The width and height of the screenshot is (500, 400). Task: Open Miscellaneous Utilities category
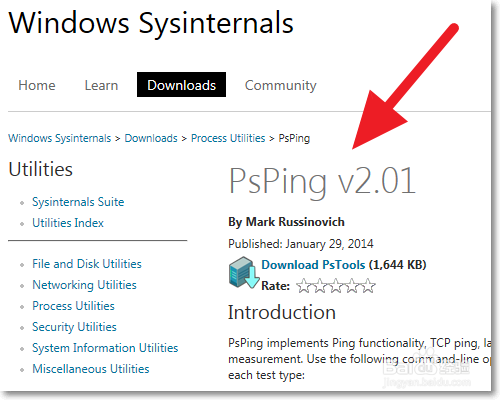point(91,369)
